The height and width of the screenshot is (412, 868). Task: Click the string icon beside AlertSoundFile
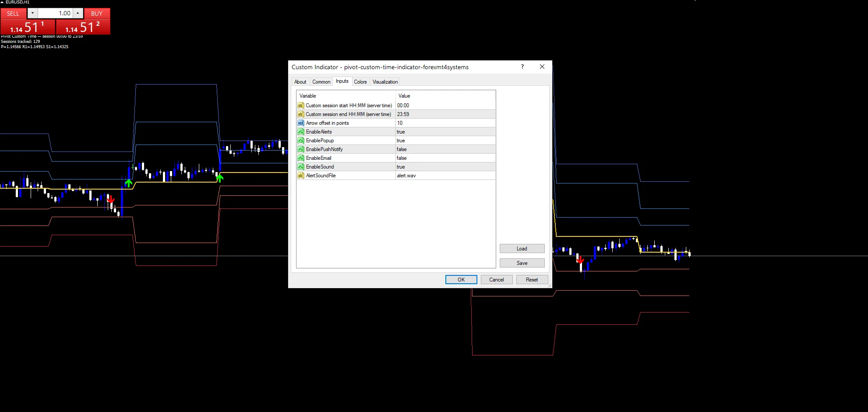pyautogui.click(x=300, y=176)
